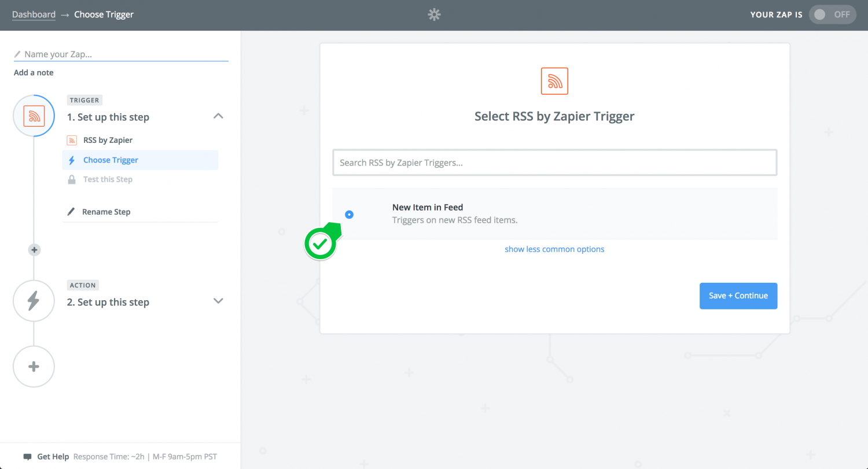The height and width of the screenshot is (469, 868).
Task: Click the pencil icon next to Zap name
Action: tap(17, 54)
